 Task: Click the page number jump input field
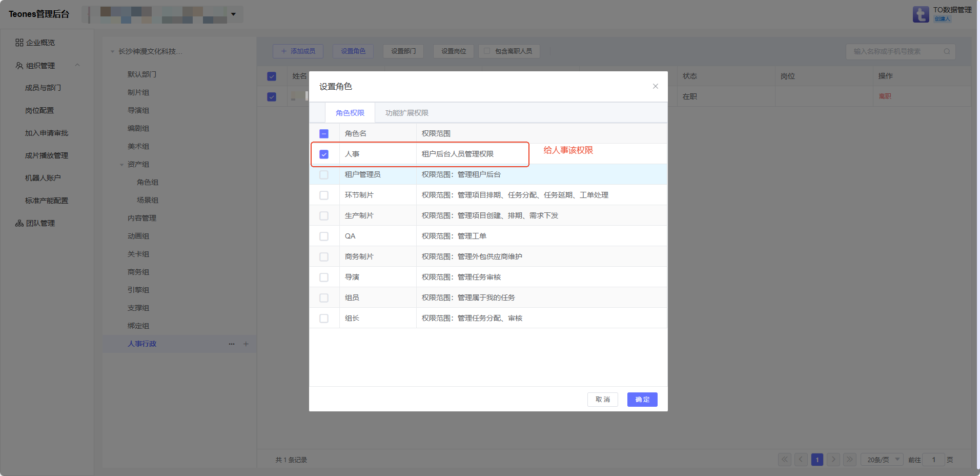933,460
